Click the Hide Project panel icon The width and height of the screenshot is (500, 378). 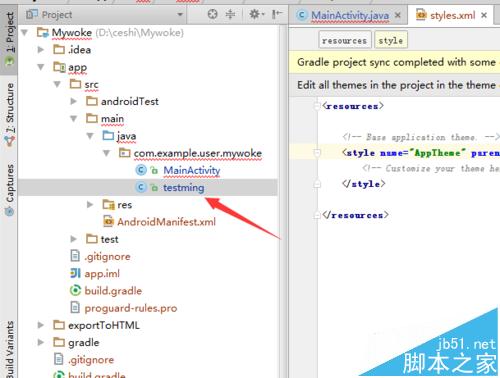(276, 14)
